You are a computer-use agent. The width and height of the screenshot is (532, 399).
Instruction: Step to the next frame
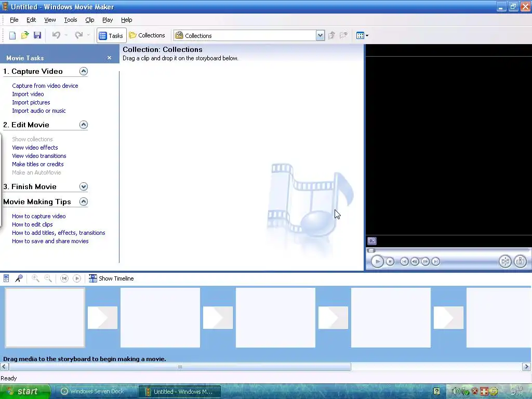point(425,262)
